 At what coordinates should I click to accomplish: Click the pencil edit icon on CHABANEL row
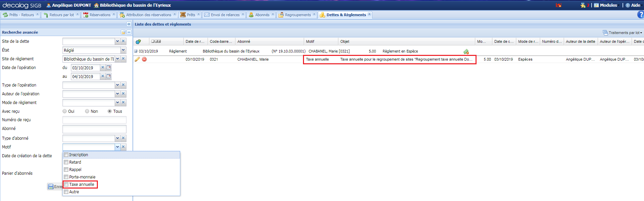click(x=137, y=59)
